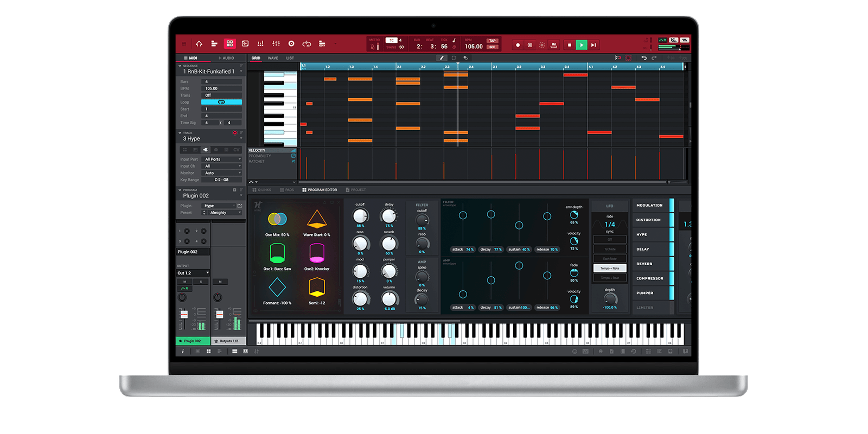Click the Record button
Image resolution: width=868 pixels, height=434 pixels.
(x=518, y=45)
